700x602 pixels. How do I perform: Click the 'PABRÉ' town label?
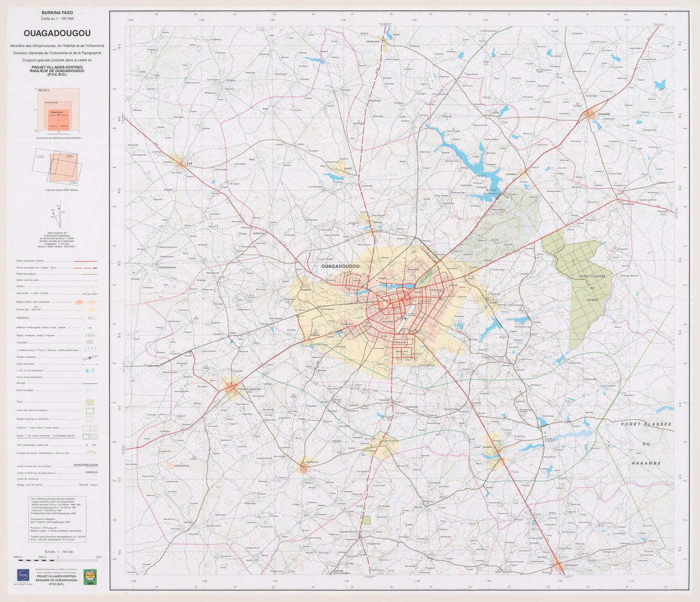pyautogui.click(x=348, y=168)
